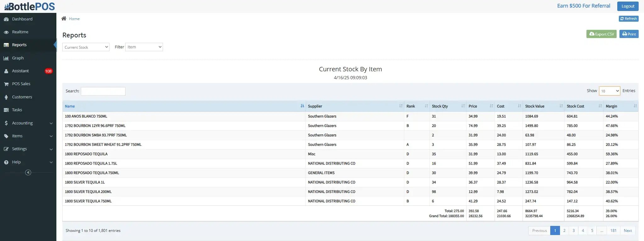Open the Current Stock report dropdown
The image size is (644, 241).
point(86,47)
